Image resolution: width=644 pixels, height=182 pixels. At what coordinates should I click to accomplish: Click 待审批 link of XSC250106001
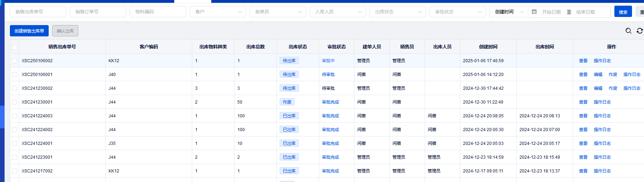coord(328,75)
